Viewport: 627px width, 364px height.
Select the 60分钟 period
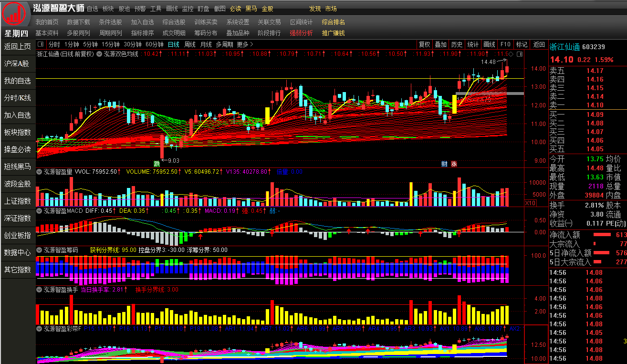pyautogui.click(x=155, y=44)
